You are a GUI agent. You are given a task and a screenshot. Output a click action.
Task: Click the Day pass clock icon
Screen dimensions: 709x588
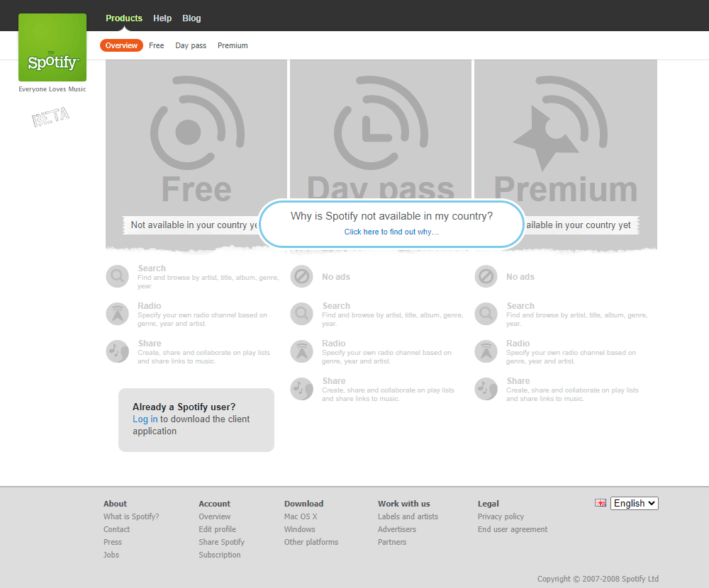click(x=381, y=123)
